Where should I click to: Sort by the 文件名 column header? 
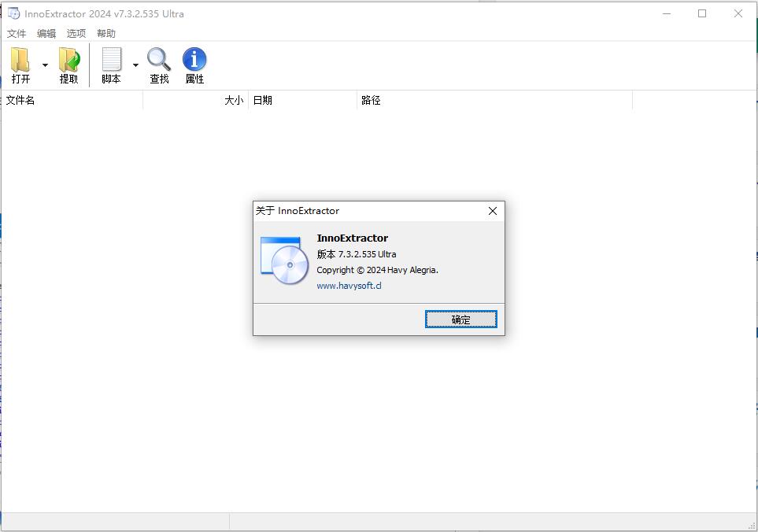(x=72, y=101)
